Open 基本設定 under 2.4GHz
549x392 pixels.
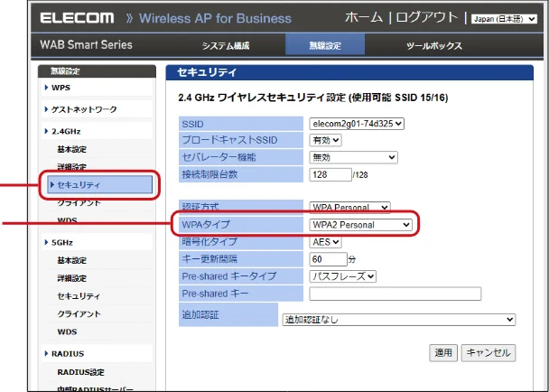tap(71, 149)
